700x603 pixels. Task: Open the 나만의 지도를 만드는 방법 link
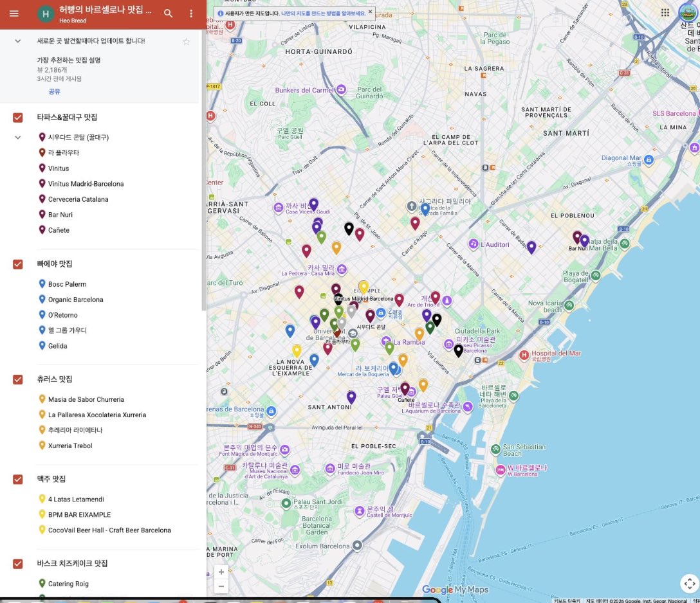(323, 14)
